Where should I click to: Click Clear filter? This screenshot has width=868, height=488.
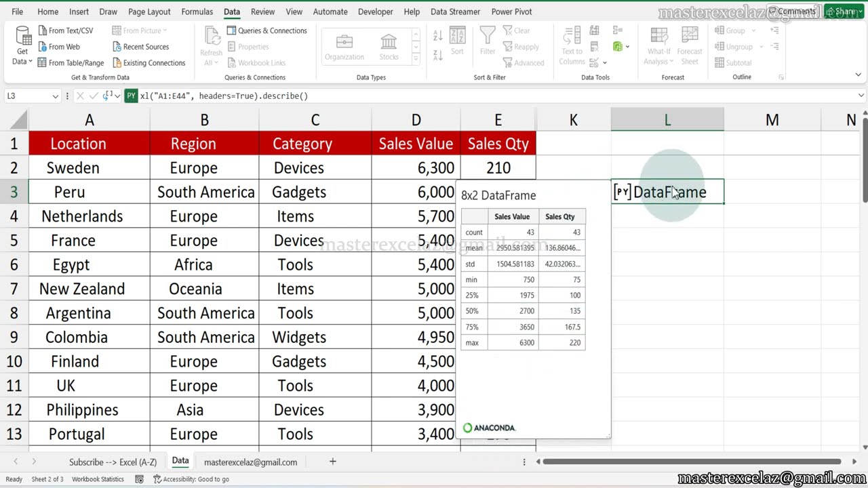(517, 30)
